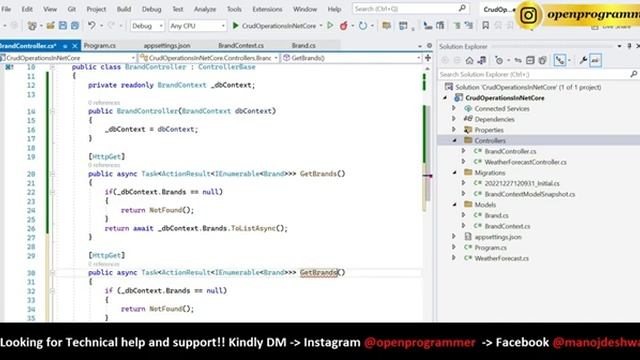Click the Properties wrench icon in Solution Explorer
The image size is (640, 360).
[x=583, y=60]
